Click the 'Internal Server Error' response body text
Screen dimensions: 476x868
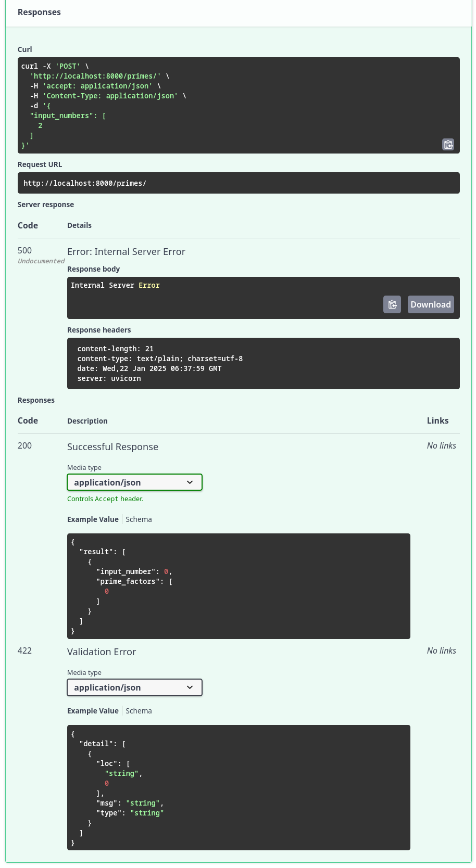point(115,285)
